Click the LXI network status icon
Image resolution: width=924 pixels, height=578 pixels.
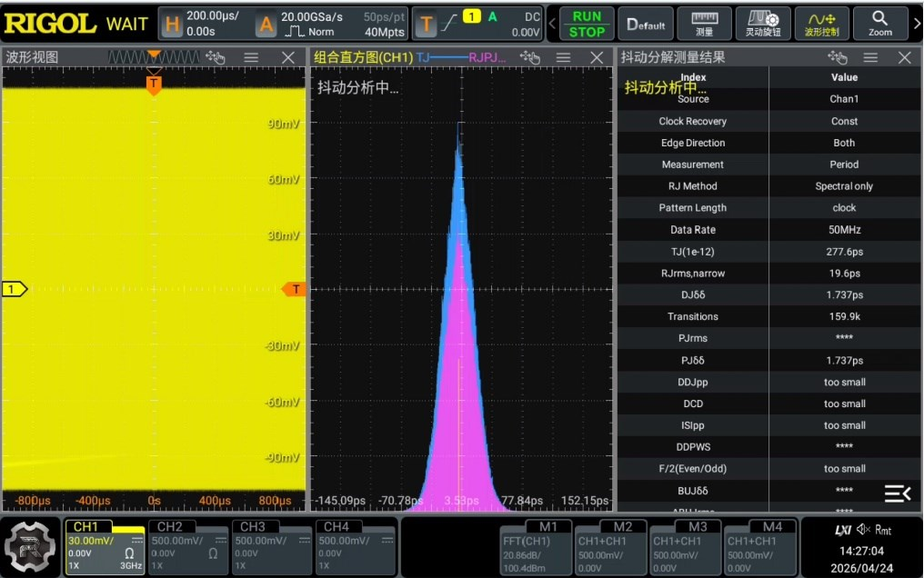[843, 530]
